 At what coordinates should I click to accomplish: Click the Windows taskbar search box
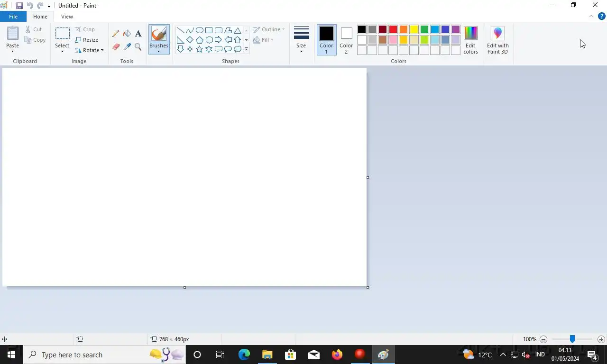click(x=104, y=355)
